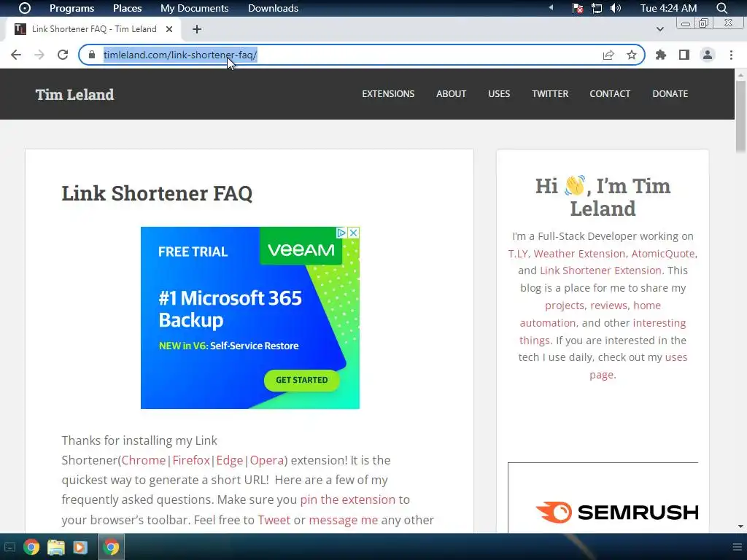The image size is (747, 560).
Task: Open the ABOUT nav link
Action: 451,94
